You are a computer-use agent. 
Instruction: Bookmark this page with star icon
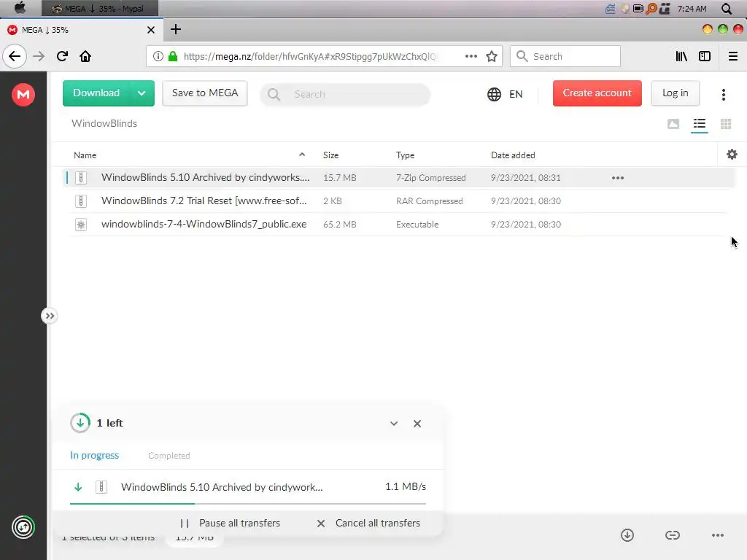[492, 56]
